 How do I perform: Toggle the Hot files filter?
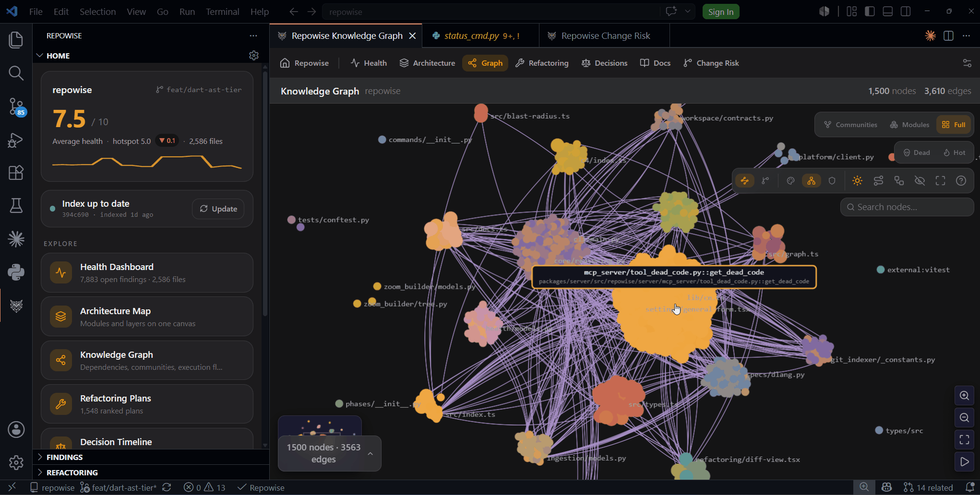[x=955, y=153]
